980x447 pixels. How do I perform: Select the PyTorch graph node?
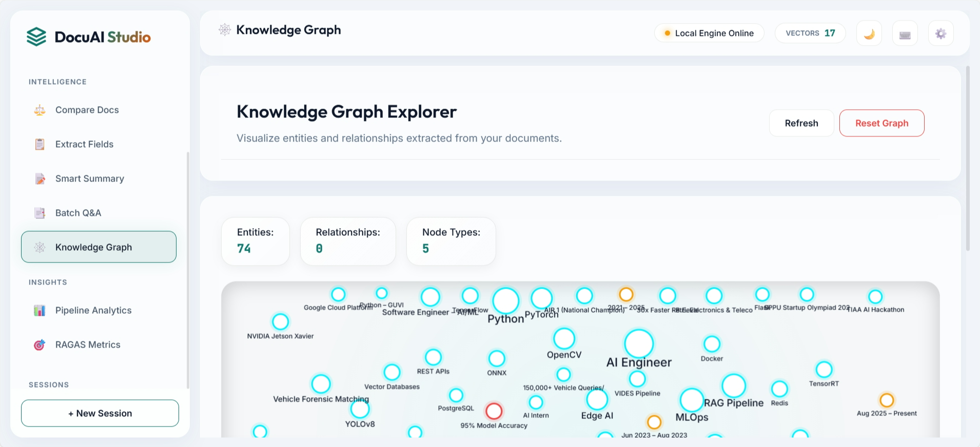(541, 298)
